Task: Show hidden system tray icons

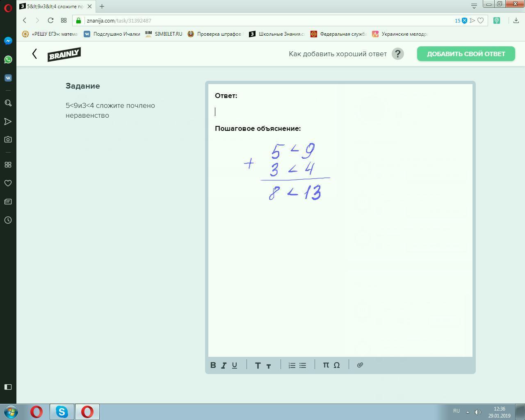Action: point(467,412)
